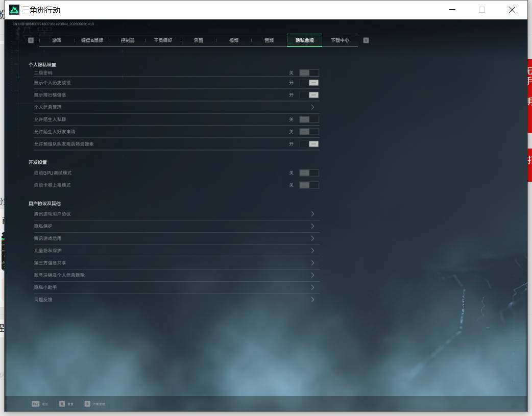The width and height of the screenshot is (532, 416).
Task: Turn off 展示个人历史战绩 switch
Action: click(x=309, y=83)
